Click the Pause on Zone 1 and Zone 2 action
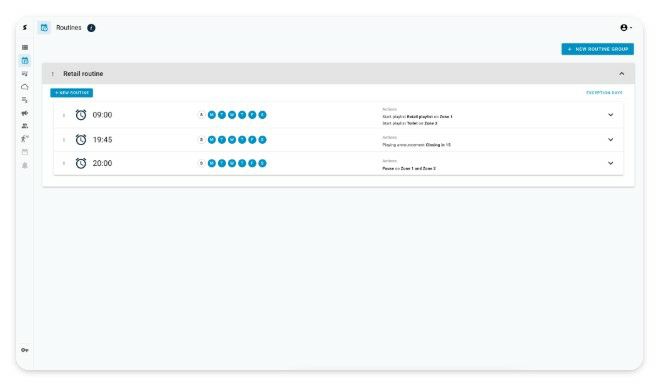This screenshot has width=659, height=387. tap(409, 168)
